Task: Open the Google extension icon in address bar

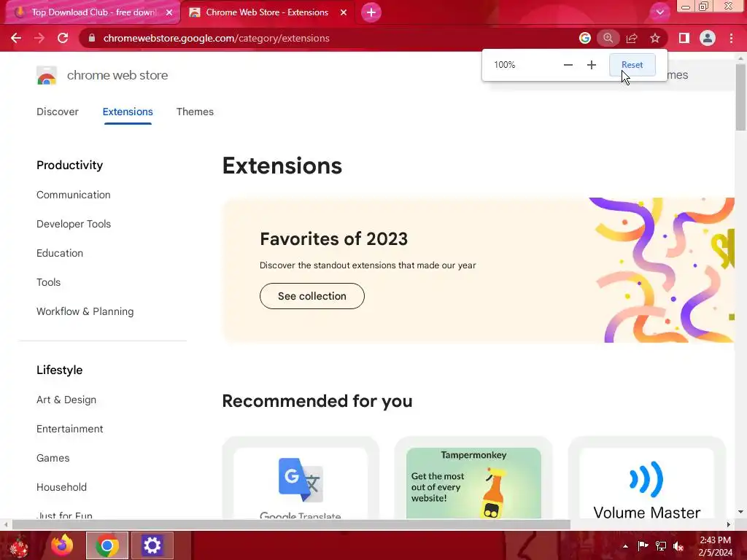Action: pyautogui.click(x=584, y=38)
